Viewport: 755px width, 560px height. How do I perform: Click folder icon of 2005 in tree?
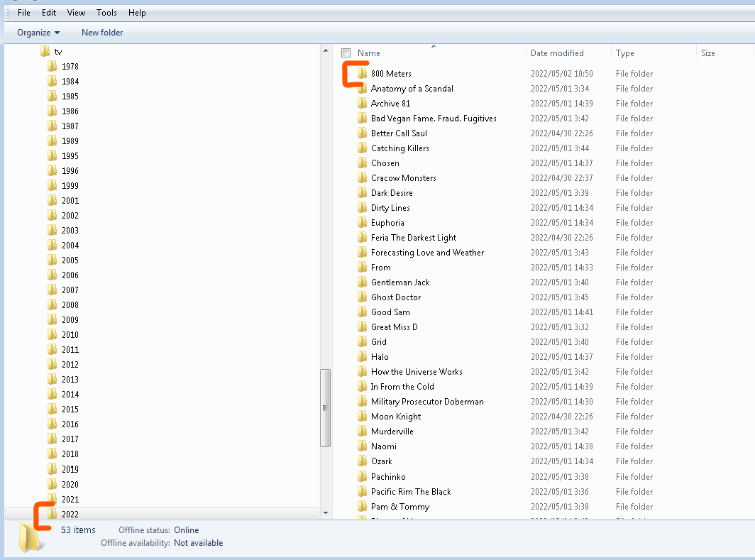[53, 260]
